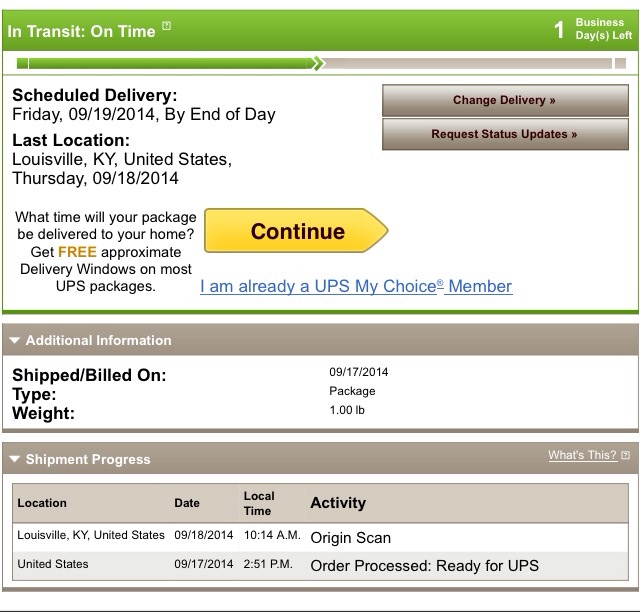640x614 pixels.
Task: Open the What's This? link
Action: coord(582,455)
